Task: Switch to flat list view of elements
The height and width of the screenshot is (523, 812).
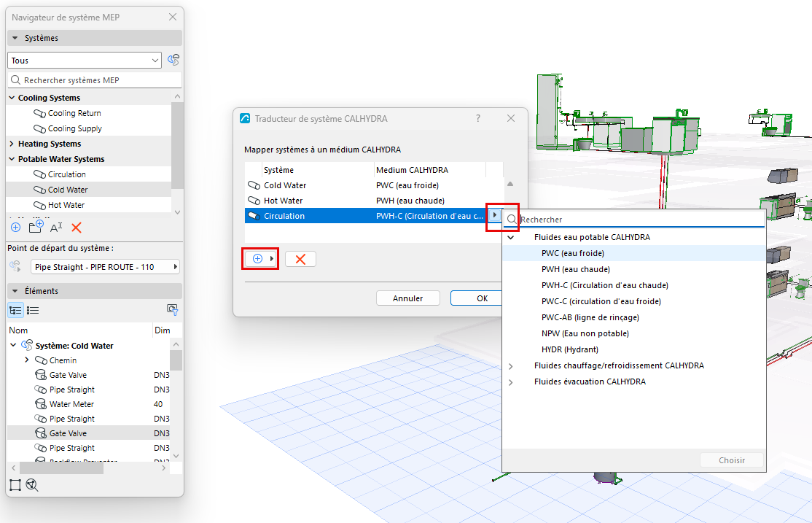Action: coord(33,311)
